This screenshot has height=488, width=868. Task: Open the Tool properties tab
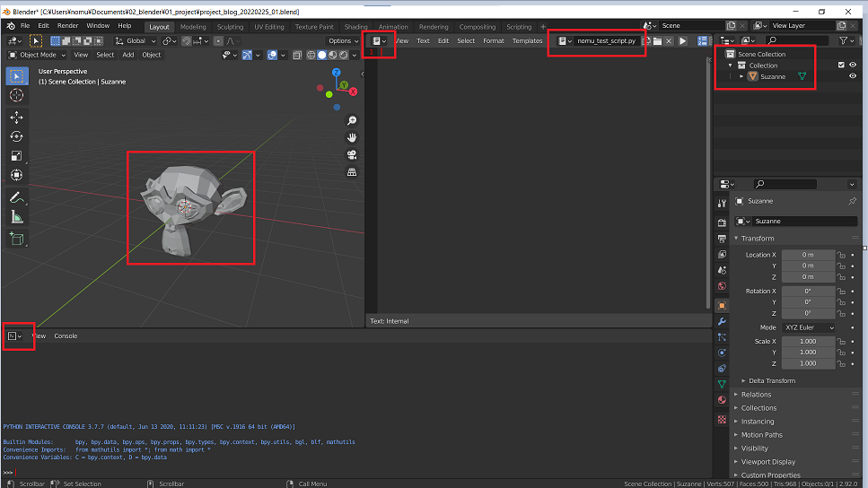pyautogui.click(x=722, y=204)
